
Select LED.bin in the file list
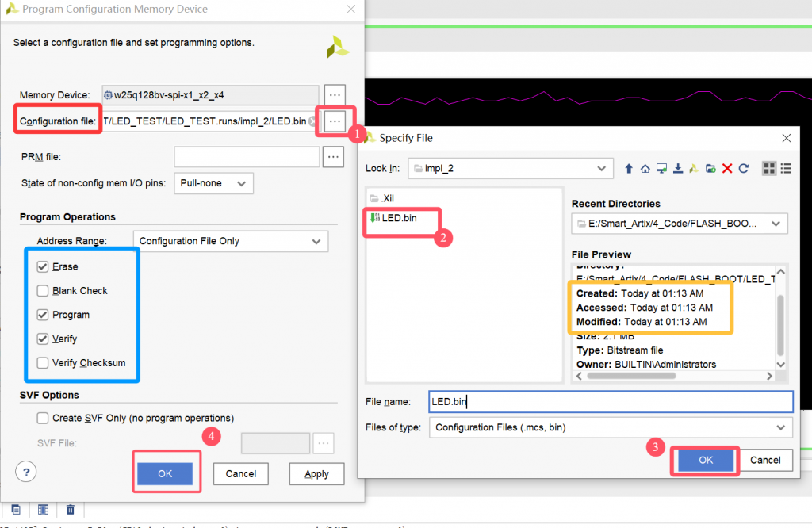(398, 218)
